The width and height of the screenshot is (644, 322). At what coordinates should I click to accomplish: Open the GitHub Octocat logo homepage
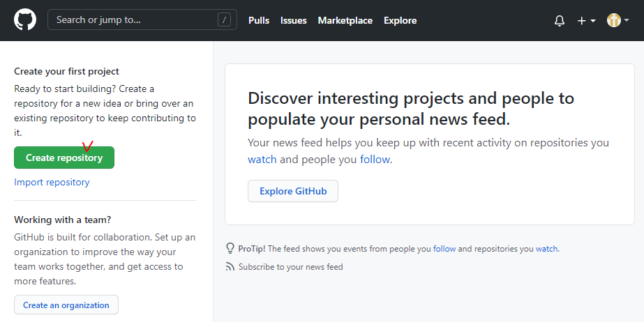(x=25, y=20)
